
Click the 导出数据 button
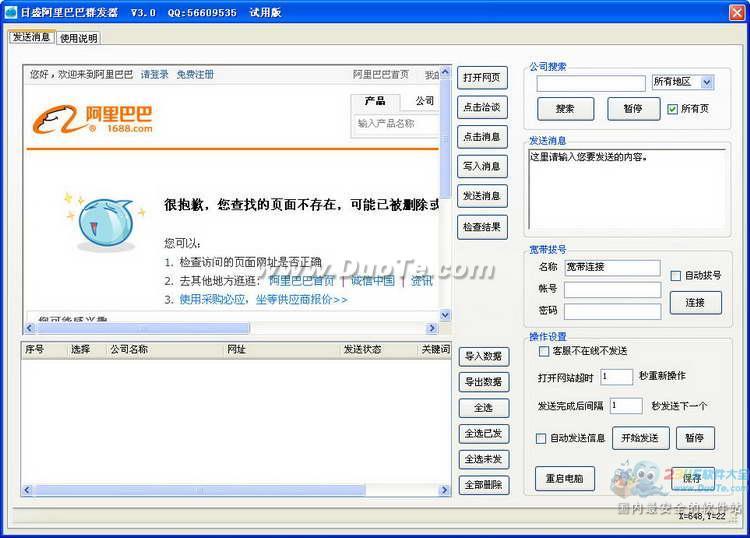click(x=484, y=382)
